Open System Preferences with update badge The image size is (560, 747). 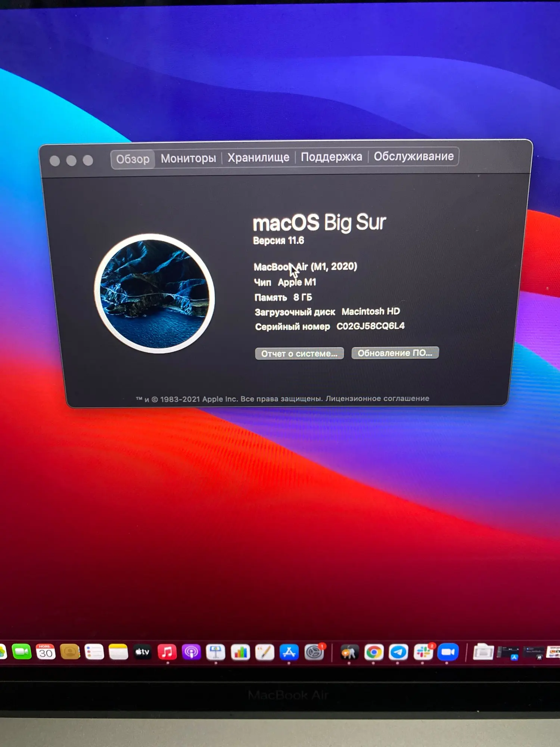pos(314,653)
